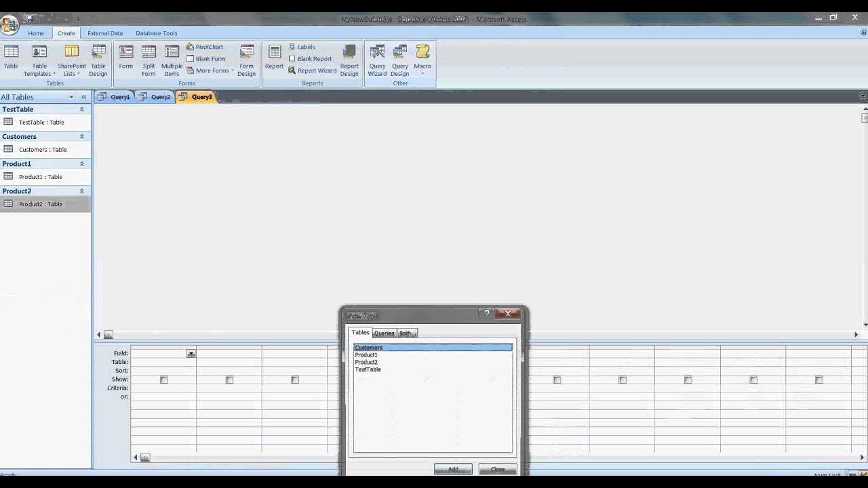Open the All Tables navigation pane dropdown
The width and height of the screenshot is (868, 488).
(x=71, y=97)
